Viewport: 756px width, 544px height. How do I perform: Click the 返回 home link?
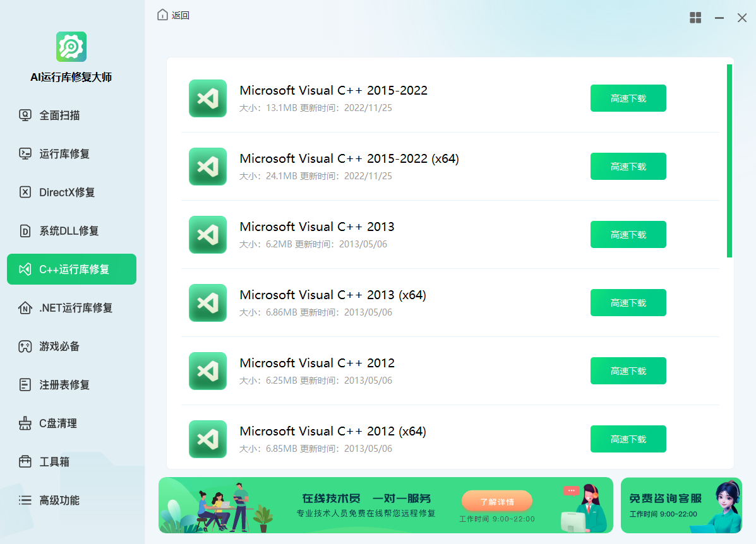pyautogui.click(x=174, y=15)
